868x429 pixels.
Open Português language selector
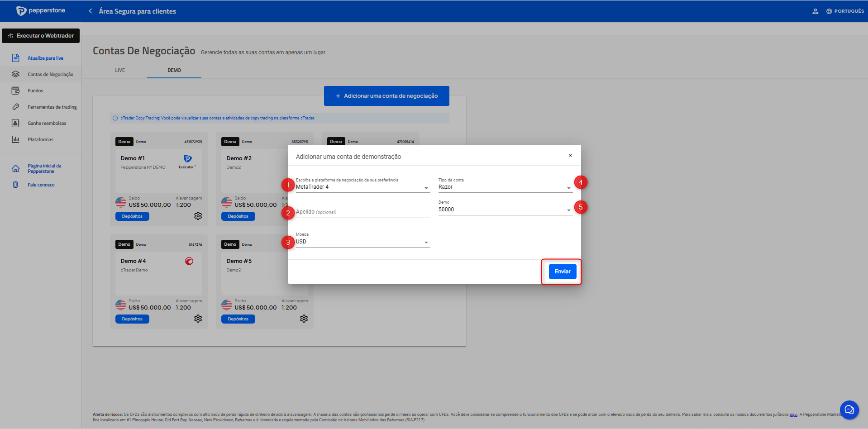pyautogui.click(x=845, y=11)
